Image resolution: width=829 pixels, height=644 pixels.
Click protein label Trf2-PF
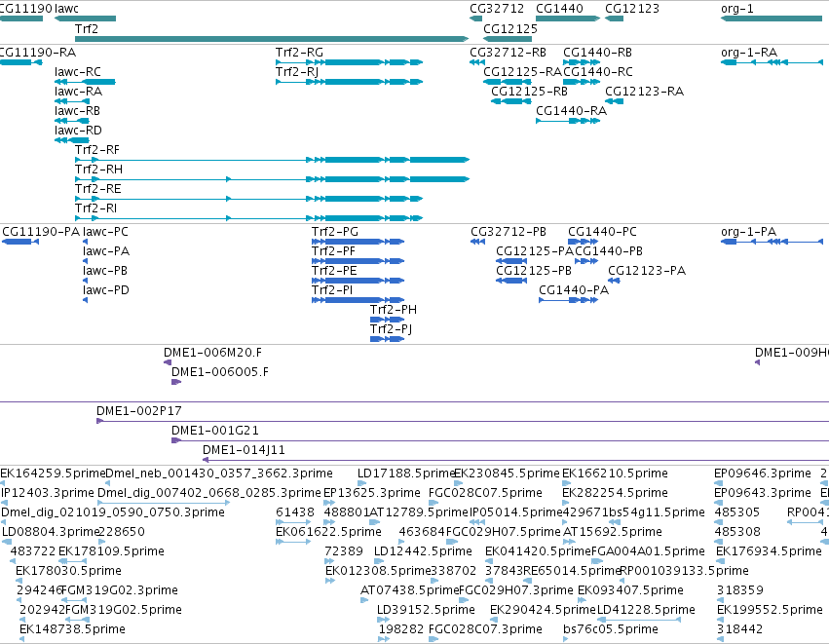333,251
